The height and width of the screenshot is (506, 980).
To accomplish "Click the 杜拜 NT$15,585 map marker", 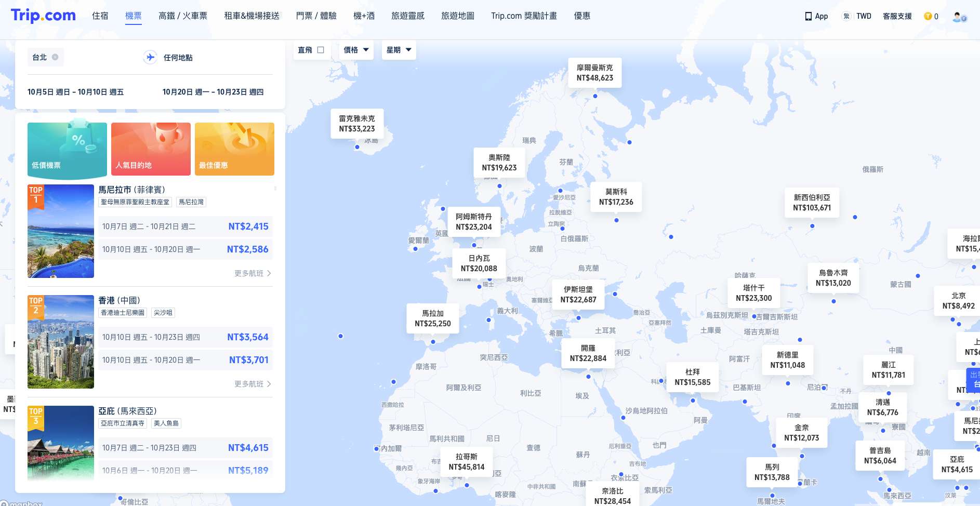I will click(x=693, y=377).
